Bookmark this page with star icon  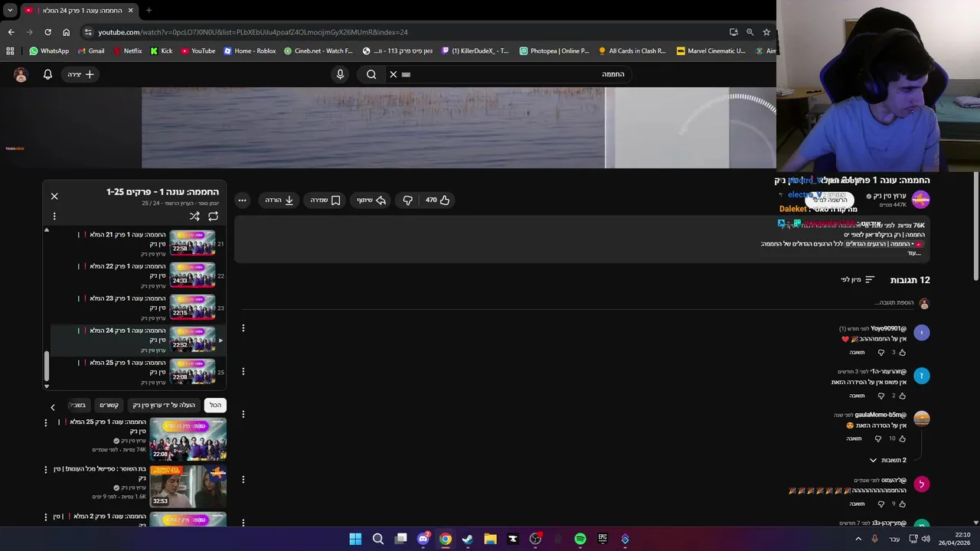tap(766, 32)
